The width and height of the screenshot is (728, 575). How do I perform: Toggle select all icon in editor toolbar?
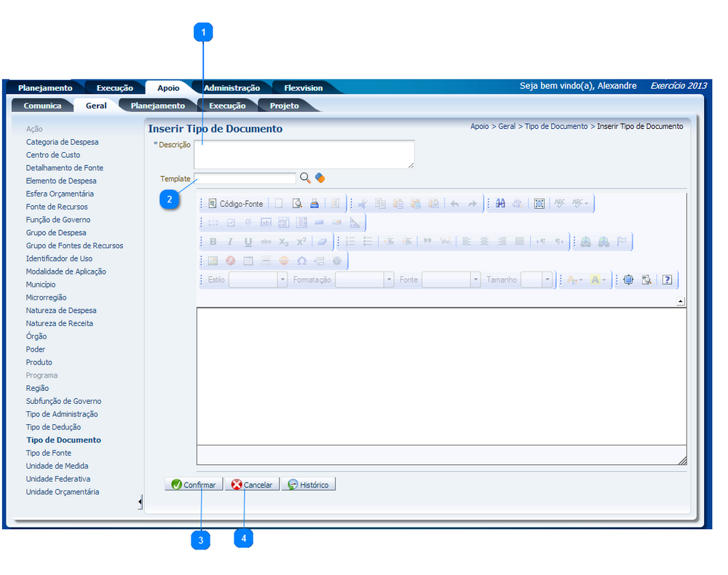point(539,204)
